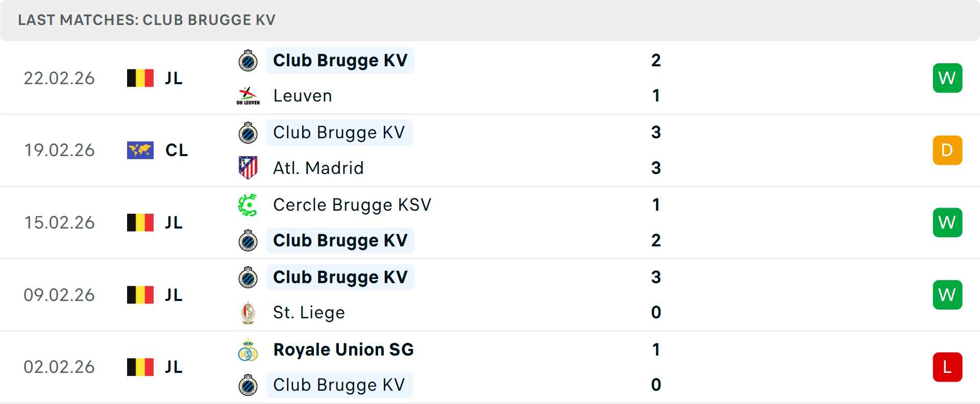Select the orange D badge for the Atl. Madrid draw
The width and height of the screenshot is (980, 404).
click(x=947, y=150)
